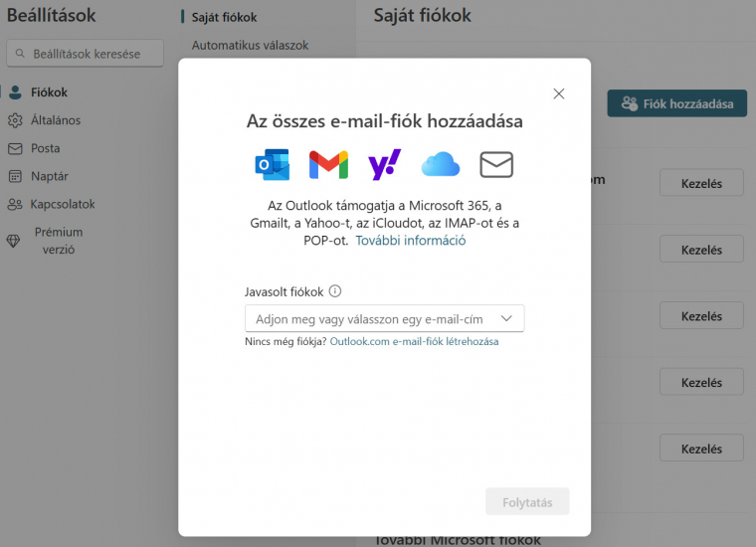The width and height of the screenshot is (756, 547).
Task: Click the Outlook icon in the dialog
Action: tap(273, 164)
